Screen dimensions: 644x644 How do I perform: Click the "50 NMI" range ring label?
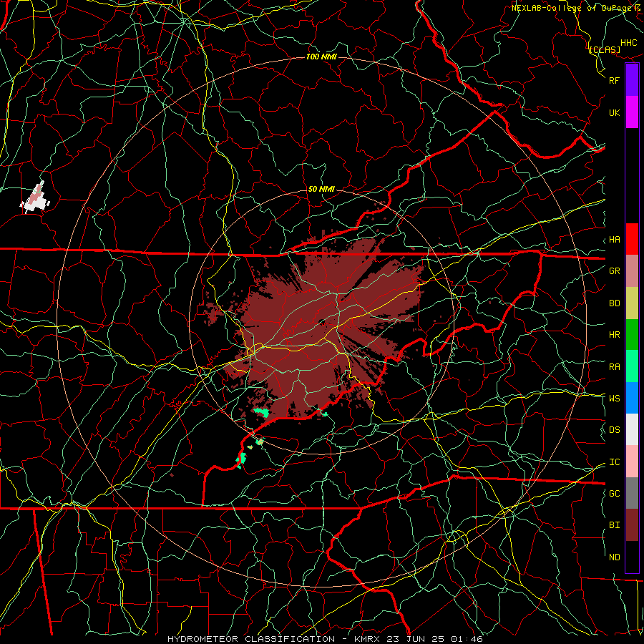tap(321, 189)
